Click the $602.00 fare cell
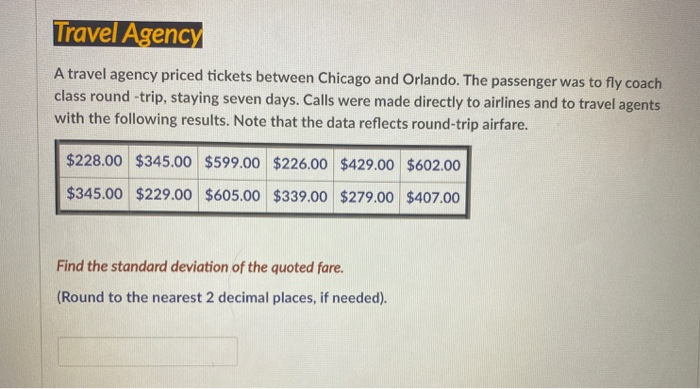The image size is (700, 389). click(x=433, y=165)
